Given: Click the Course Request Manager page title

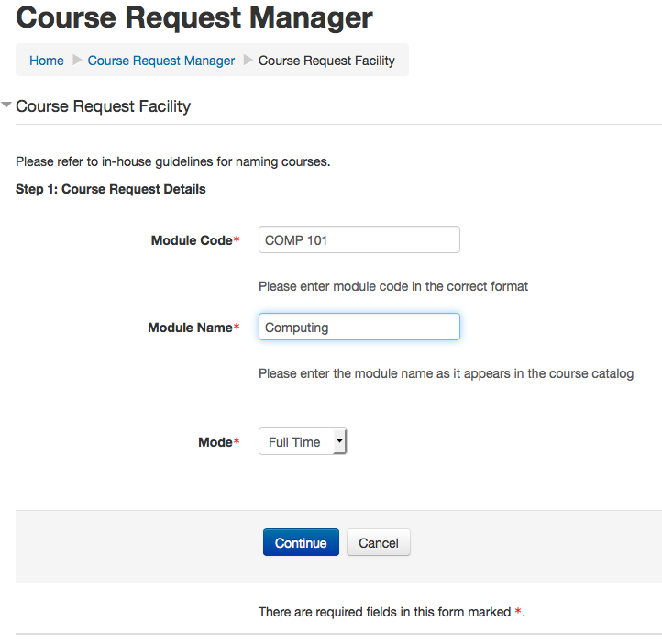Looking at the screenshot, I should pyautogui.click(x=194, y=17).
